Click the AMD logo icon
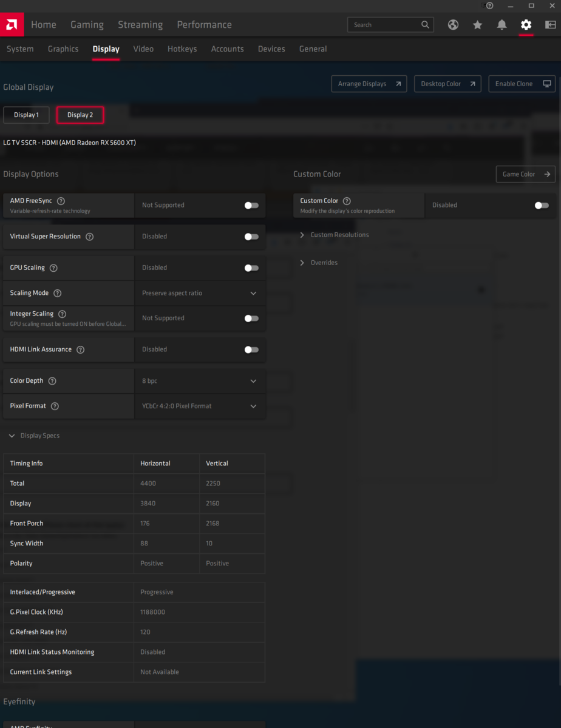Viewport: 561px width, 728px height. pos(12,24)
